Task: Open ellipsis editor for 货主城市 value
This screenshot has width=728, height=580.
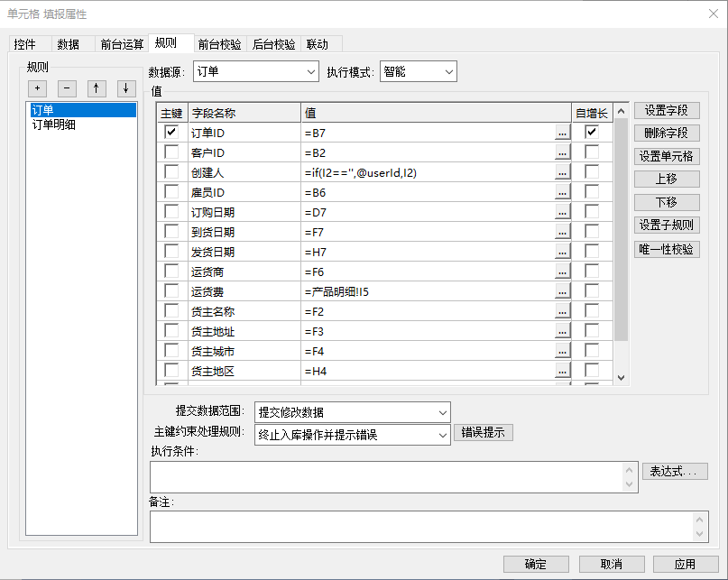Action: coord(562,351)
